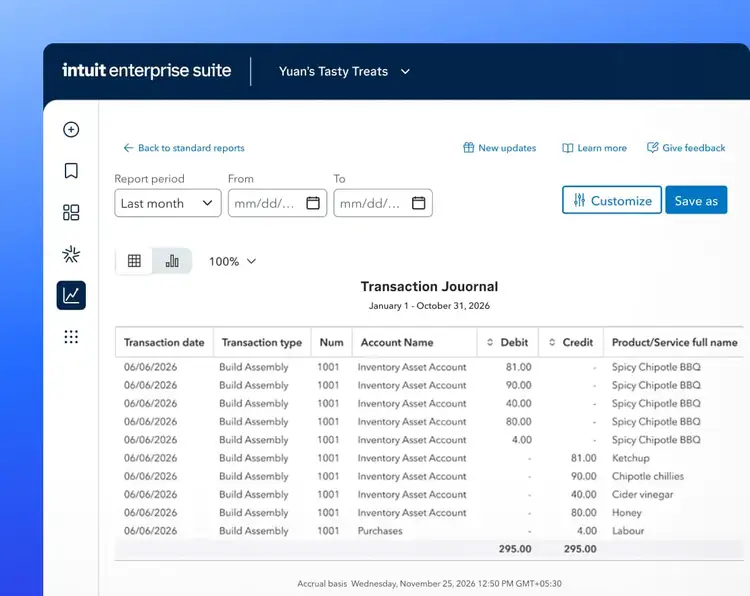This screenshot has width=750, height=596.
Task: Click the Give feedback pencil icon
Action: [x=652, y=147]
